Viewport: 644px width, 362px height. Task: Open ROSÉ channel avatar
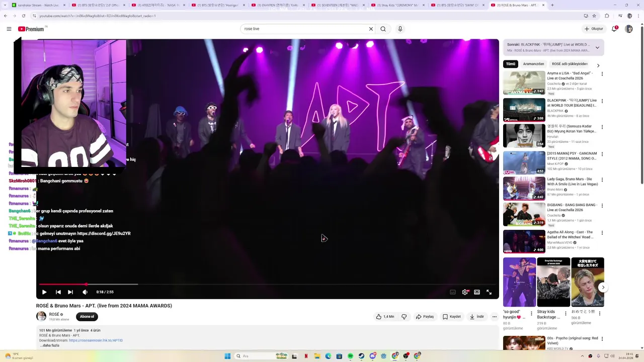tap(41, 316)
